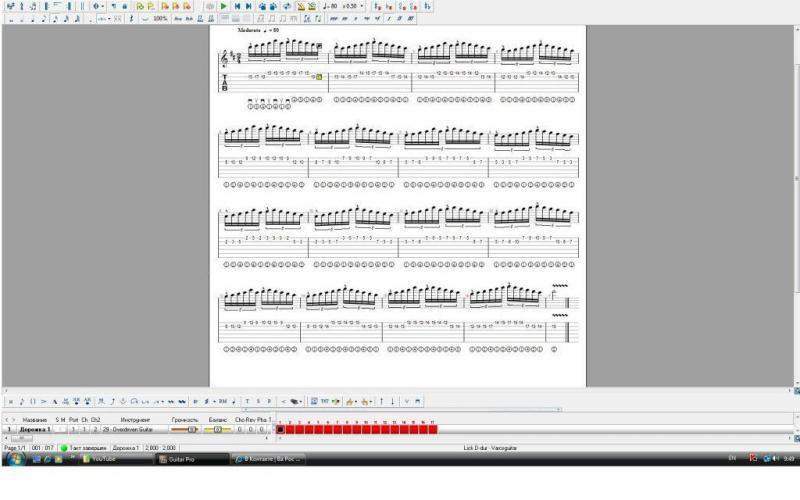Image resolution: width=800 pixels, height=500 pixels.
Task: Select the sixteenth note duration icon
Action: [55, 18]
